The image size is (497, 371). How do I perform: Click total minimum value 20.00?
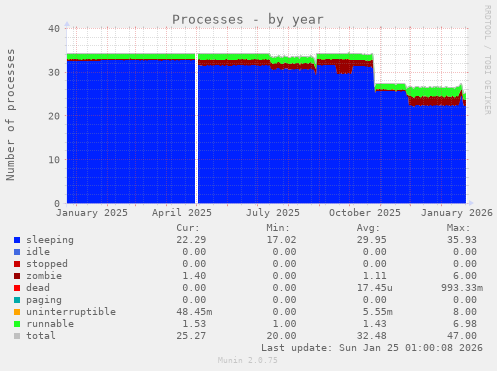point(281,336)
